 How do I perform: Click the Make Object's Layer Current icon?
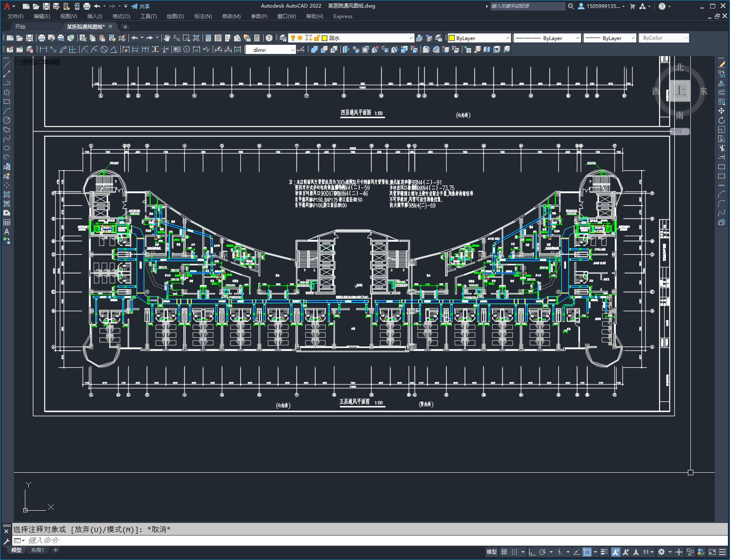click(419, 38)
